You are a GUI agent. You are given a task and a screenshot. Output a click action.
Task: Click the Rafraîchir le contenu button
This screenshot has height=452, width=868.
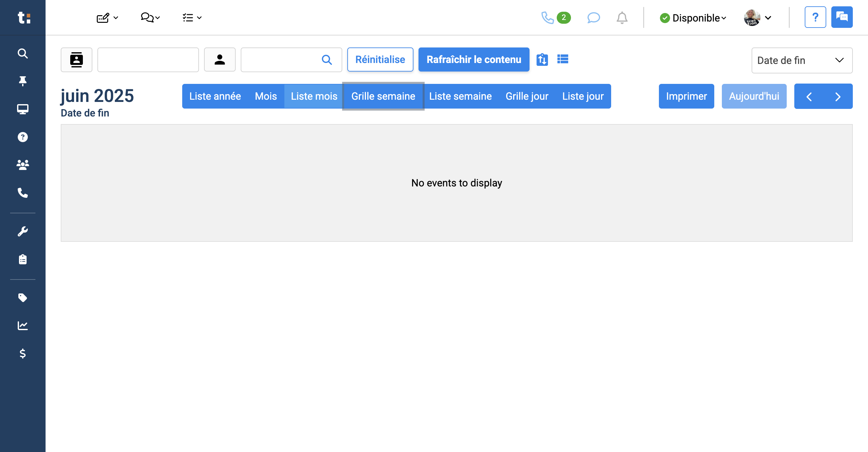474,60
